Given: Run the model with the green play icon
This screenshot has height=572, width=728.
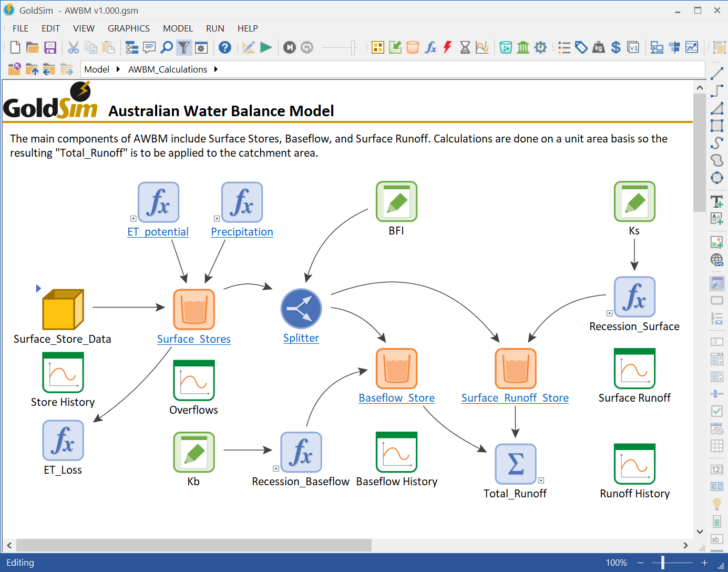Looking at the screenshot, I should [x=266, y=47].
